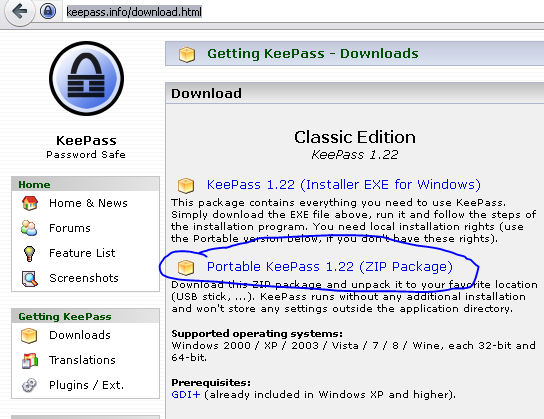Viewport: 544px width, 419px height.
Task: Click the browser back arrow button
Action: click(19, 12)
